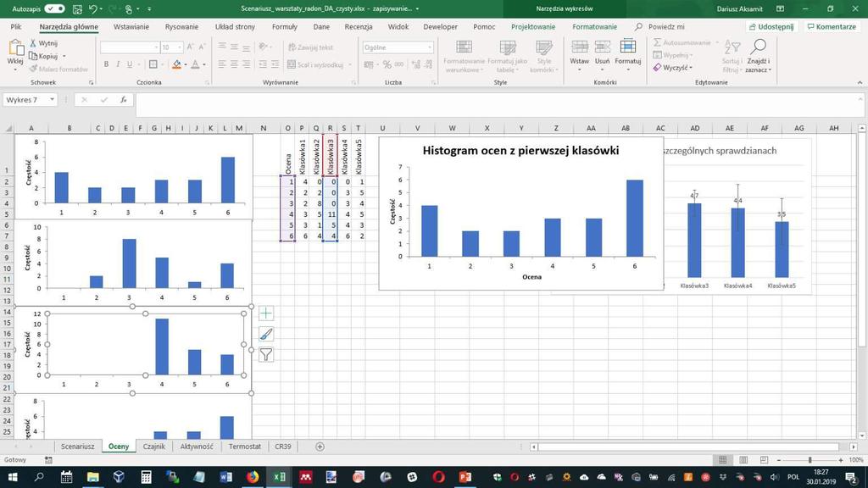Open Calculator from the taskbar

pyautogui.click(x=146, y=476)
